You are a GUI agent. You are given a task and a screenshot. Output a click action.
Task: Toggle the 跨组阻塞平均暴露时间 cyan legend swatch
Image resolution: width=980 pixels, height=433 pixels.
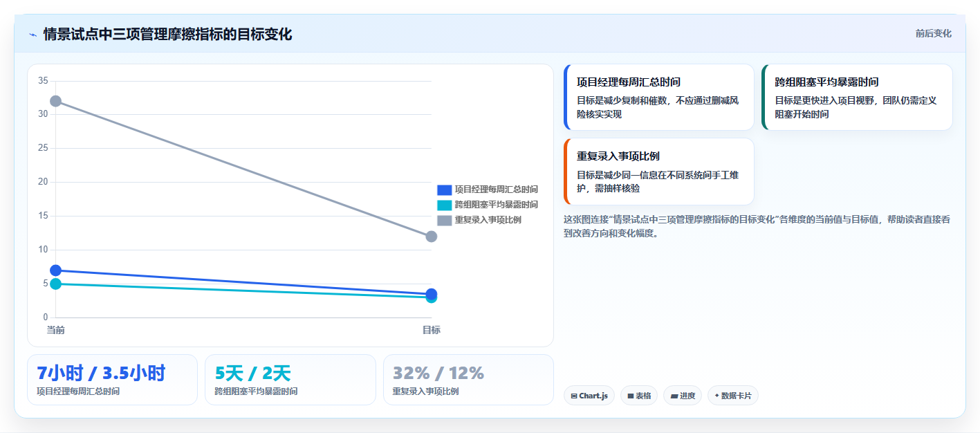[x=444, y=205]
